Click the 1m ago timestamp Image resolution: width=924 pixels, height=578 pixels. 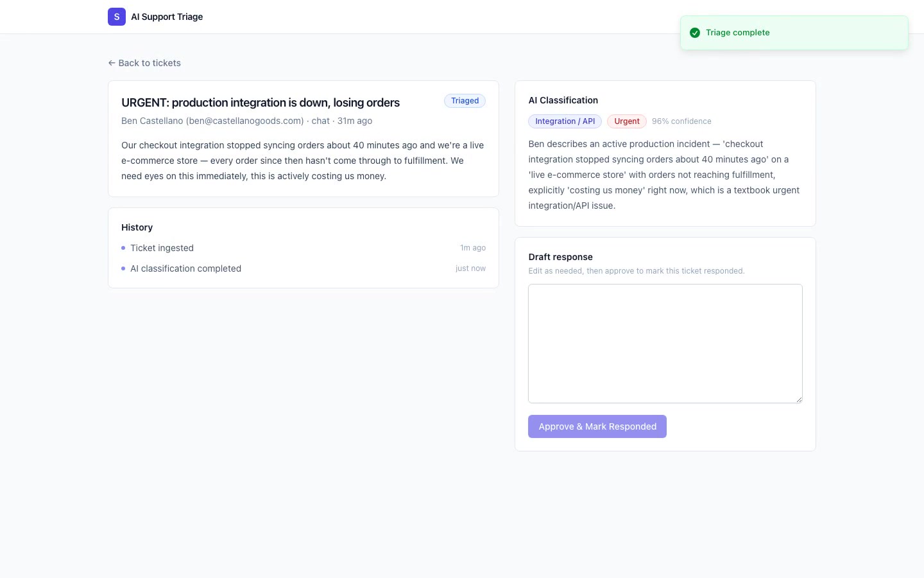[473, 248]
